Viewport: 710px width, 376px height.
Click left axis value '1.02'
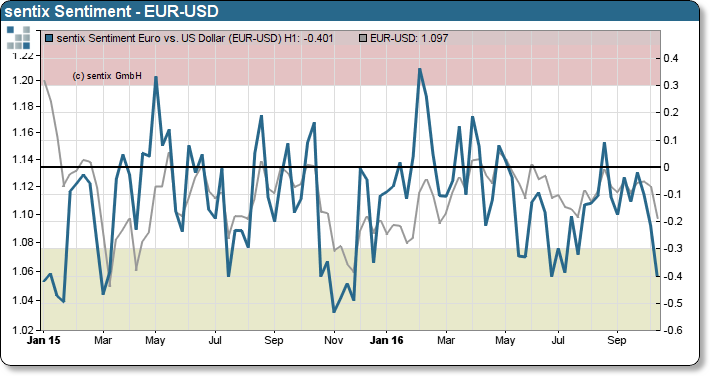click(23, 330)
